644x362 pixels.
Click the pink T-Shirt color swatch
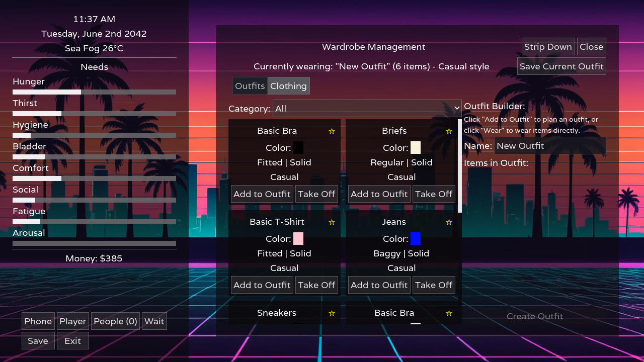click(298, 239)
